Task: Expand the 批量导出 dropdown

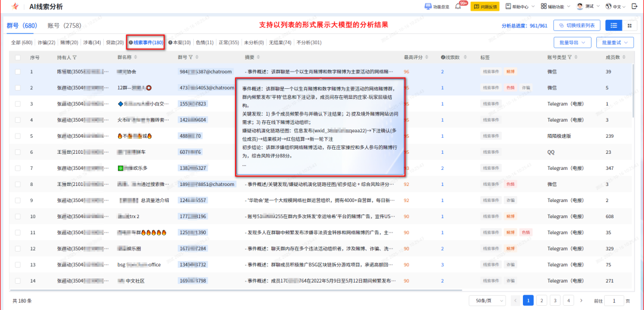Action: click(x=572, y=42)
